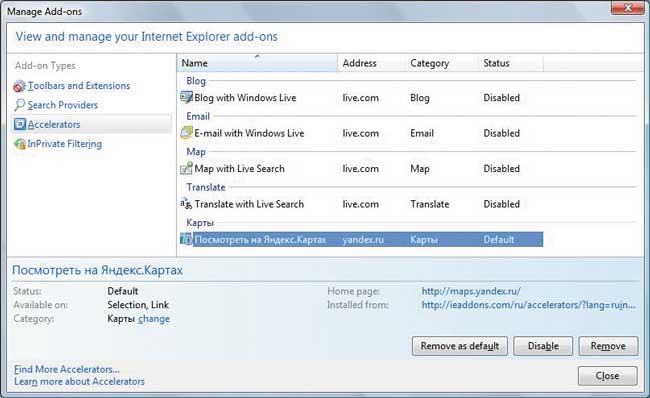
Task: Click the yandex.ru address cell
Action: pos(363,240)
